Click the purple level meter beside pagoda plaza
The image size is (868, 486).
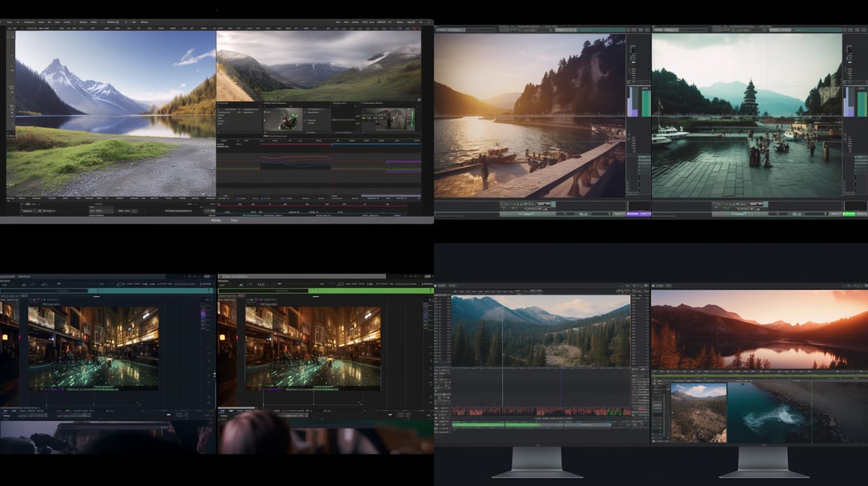(x=849, y=102)
